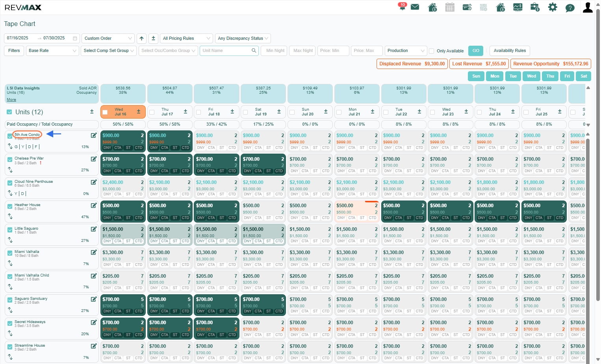This screenshot has height=364, width=601.
Task: Toggle the Only Available checkbox
Action: coord(432,51)
